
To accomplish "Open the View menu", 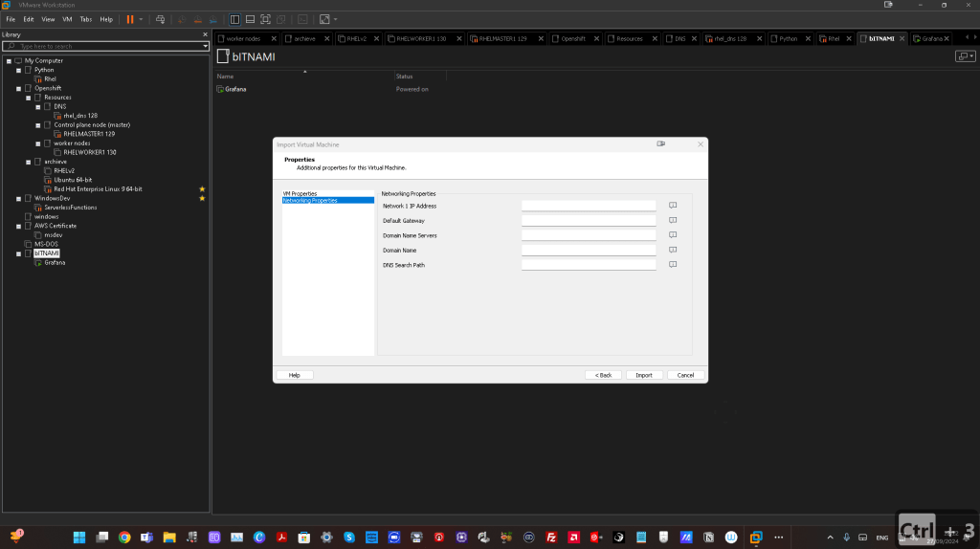I will pos(48,19).
